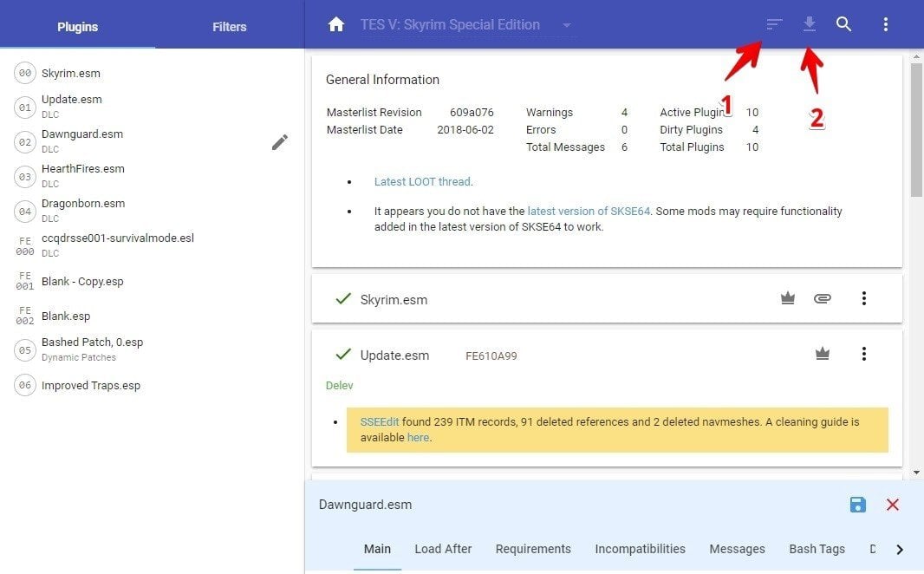Viewport: 924px width, 574px height.
Task: Click the crown master icon on Skyrim.esm card
Action: [788, 298]
